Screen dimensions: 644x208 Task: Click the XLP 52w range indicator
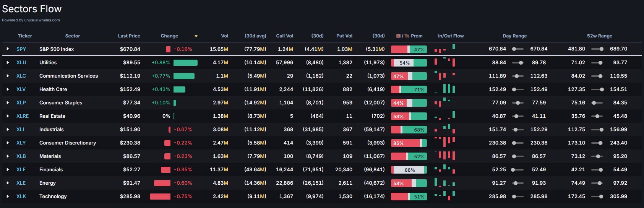coord(597,102)
